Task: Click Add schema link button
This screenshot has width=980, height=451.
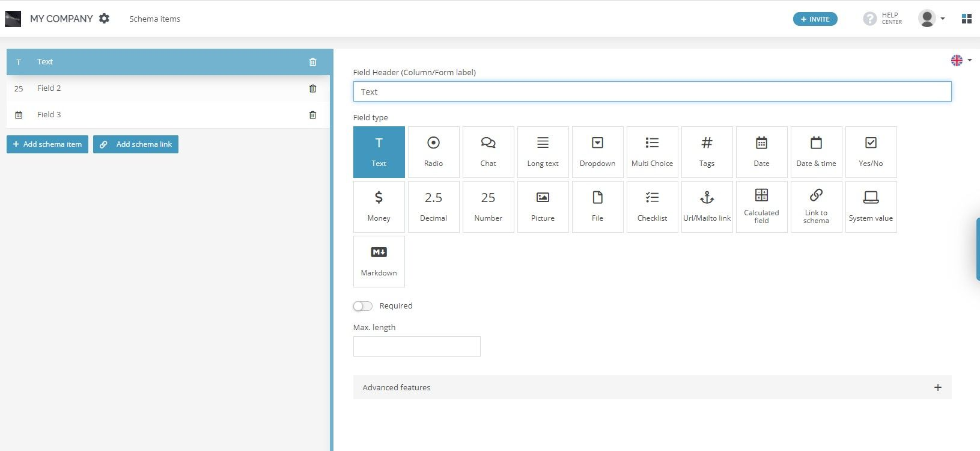Action: coord(136,144)
